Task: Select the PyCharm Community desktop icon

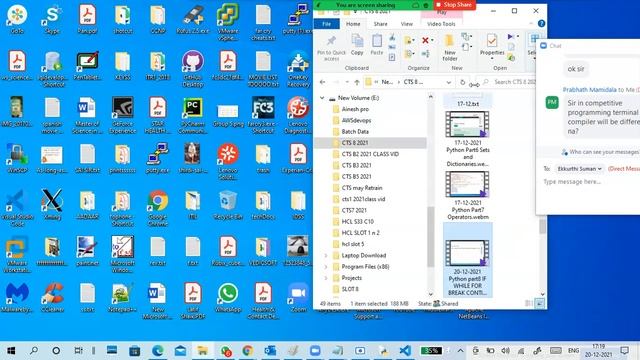Action: click(x=193, y=116)
